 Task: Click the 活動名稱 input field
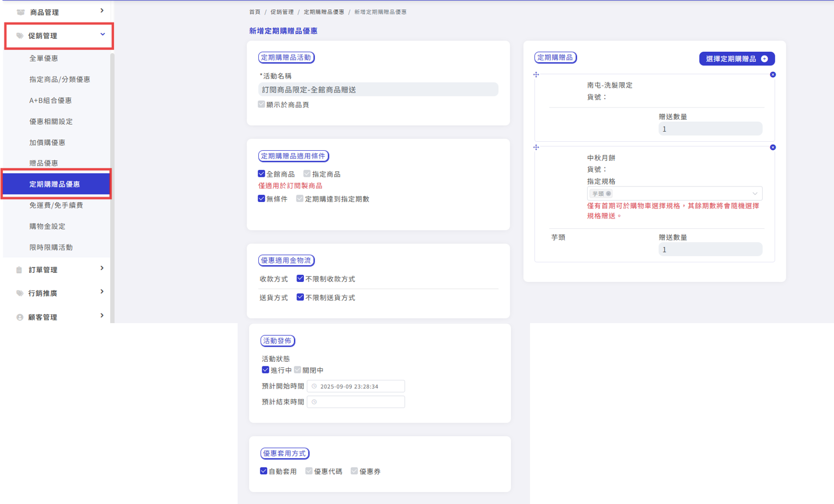(x=378, y=89)
